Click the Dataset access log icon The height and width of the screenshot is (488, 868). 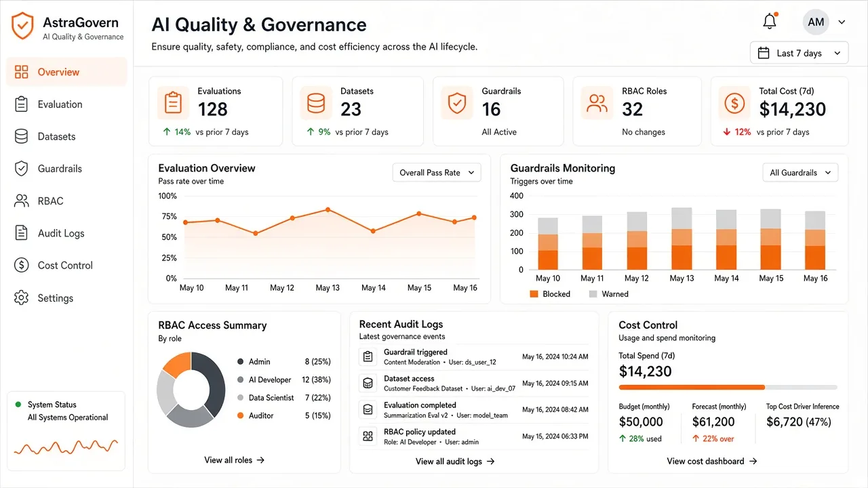tap(368, 383)
